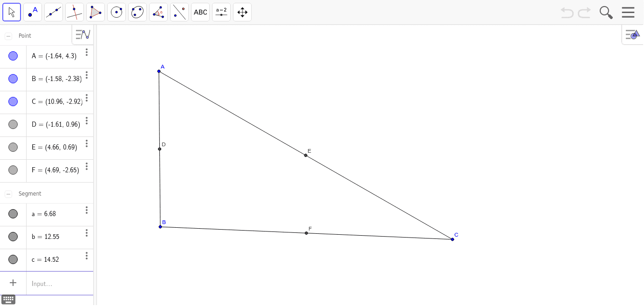This screenshot has width=644, height=306.
Task: Toggle visibility of point F
Action: 13,170
